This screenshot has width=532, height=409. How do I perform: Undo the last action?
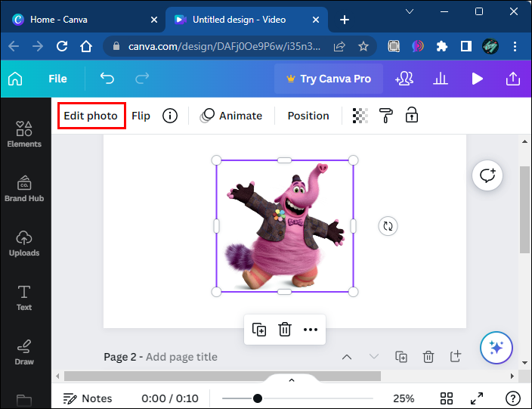pyautogui.click(x=107, y=79)
